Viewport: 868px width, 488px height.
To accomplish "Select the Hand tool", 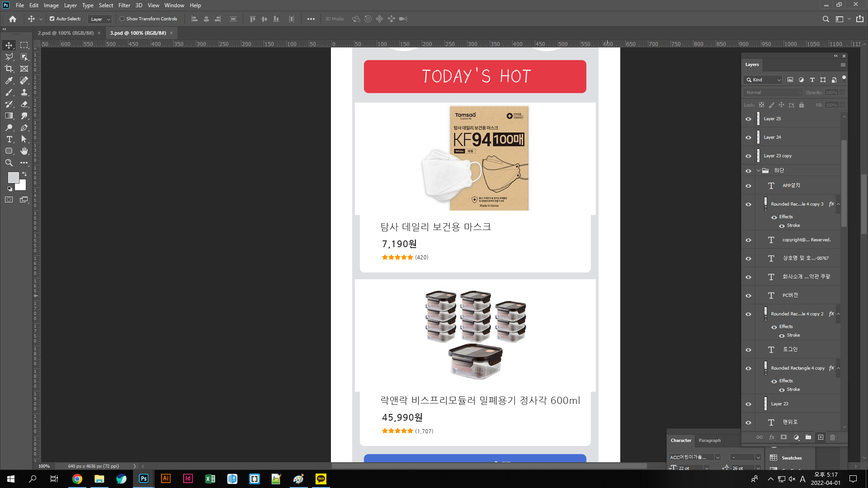I will coord(24,151).
